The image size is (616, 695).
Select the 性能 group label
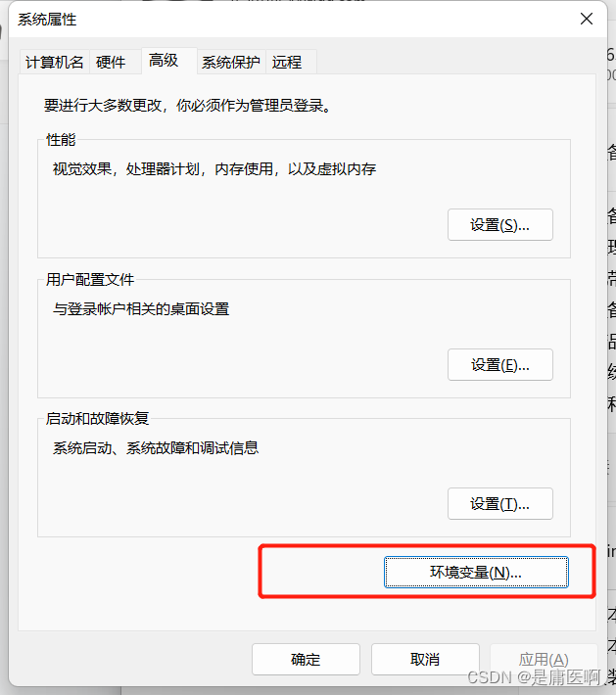pos(61,140)
